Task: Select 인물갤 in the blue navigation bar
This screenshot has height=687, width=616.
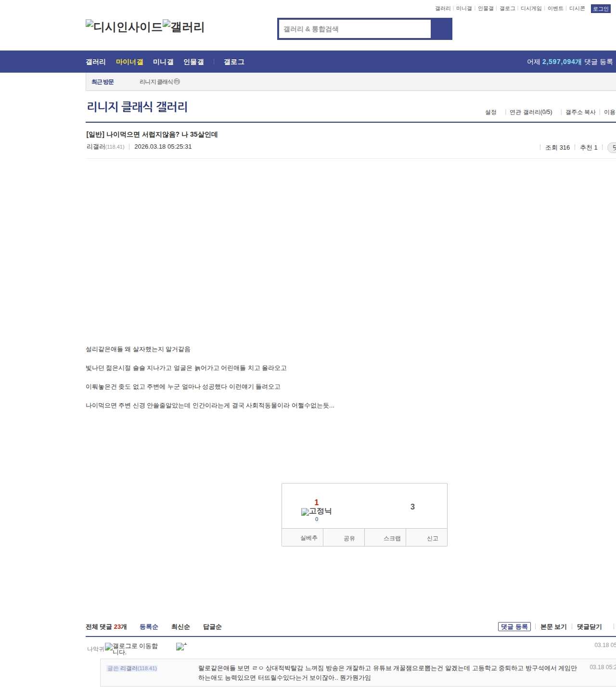Action: (193, 62)
